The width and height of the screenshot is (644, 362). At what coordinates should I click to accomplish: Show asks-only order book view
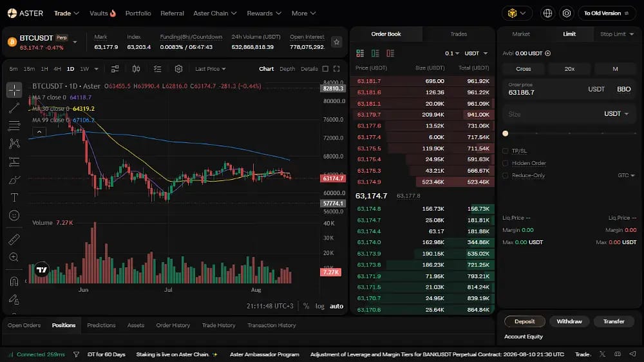click(390, 53)
